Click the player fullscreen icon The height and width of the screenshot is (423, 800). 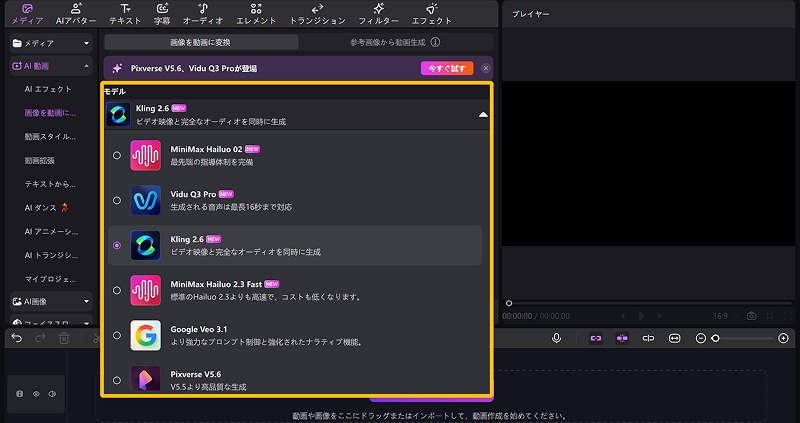(x=788, y=316)
